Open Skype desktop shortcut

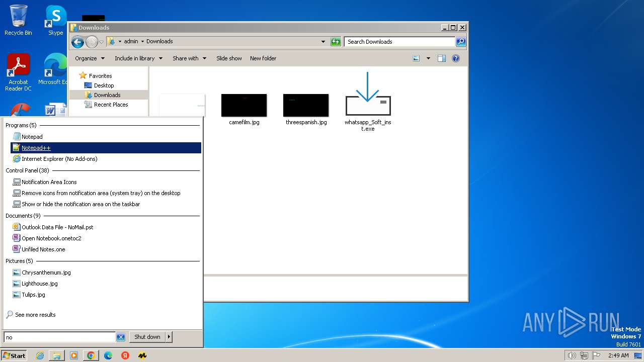(55, 20)
